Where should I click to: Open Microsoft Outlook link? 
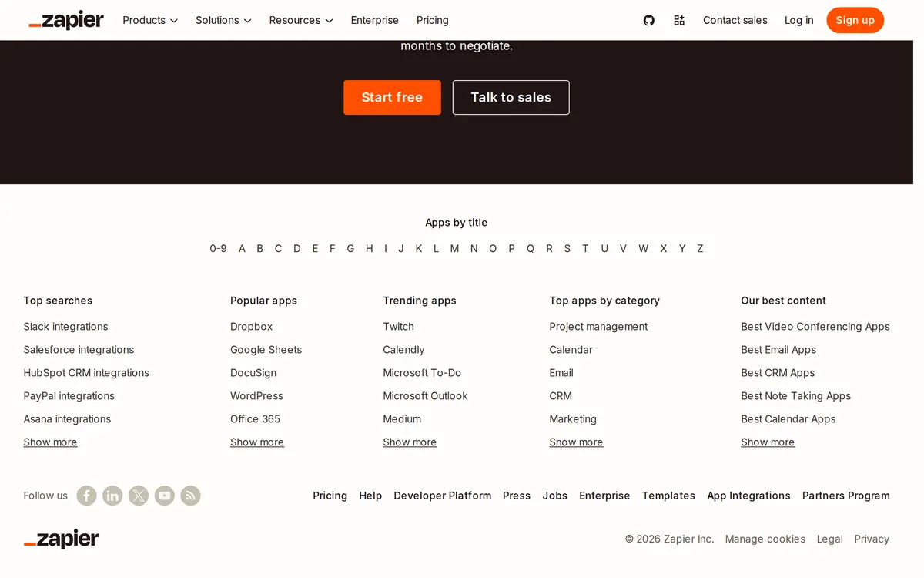[426, 396]
